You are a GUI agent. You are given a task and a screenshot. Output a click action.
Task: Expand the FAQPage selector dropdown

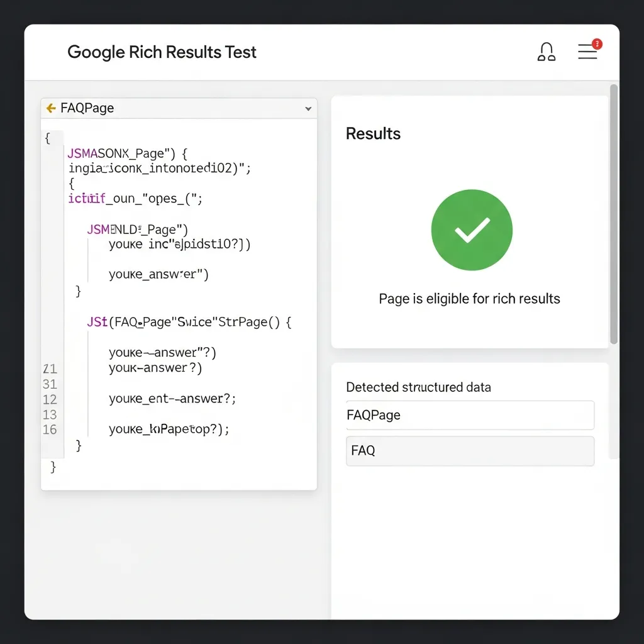(308, 108)
